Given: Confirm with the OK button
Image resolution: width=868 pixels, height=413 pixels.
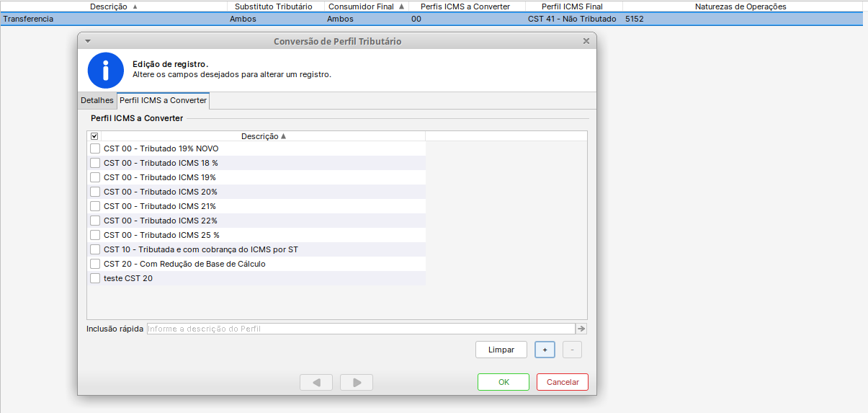Looking at the screenshot, I should pos(504,382).
